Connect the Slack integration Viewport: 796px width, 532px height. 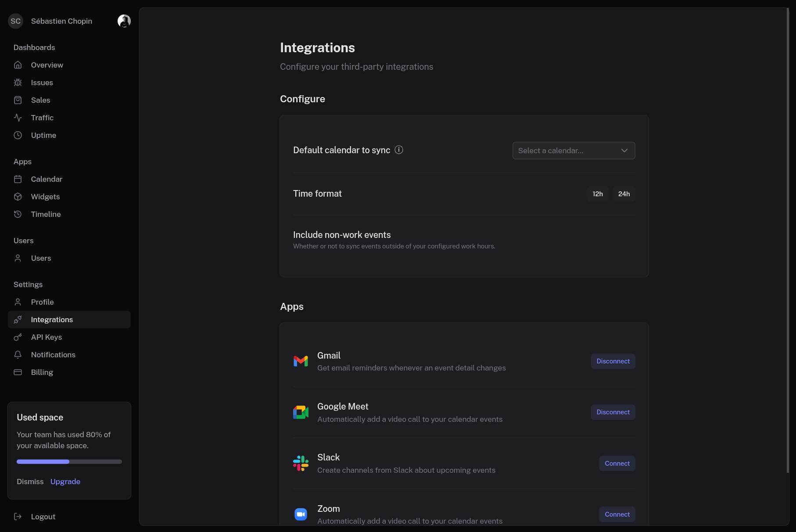point(617,464)
